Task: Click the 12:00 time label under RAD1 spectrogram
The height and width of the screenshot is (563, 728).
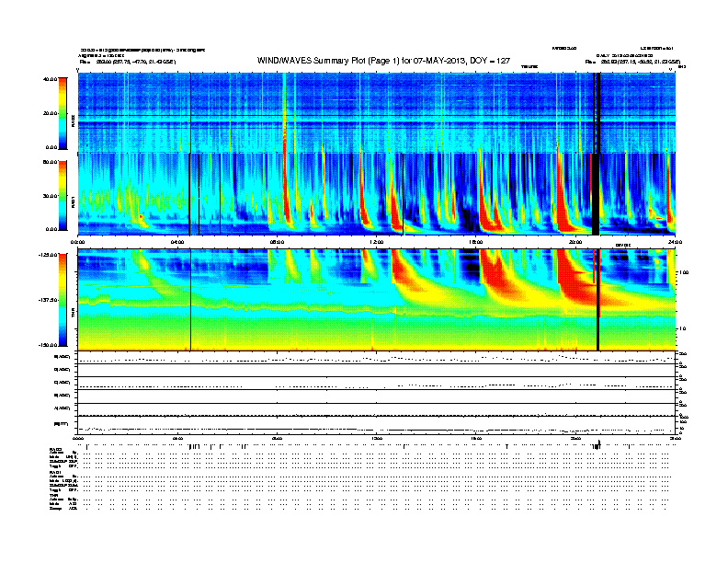Action: 377,242
